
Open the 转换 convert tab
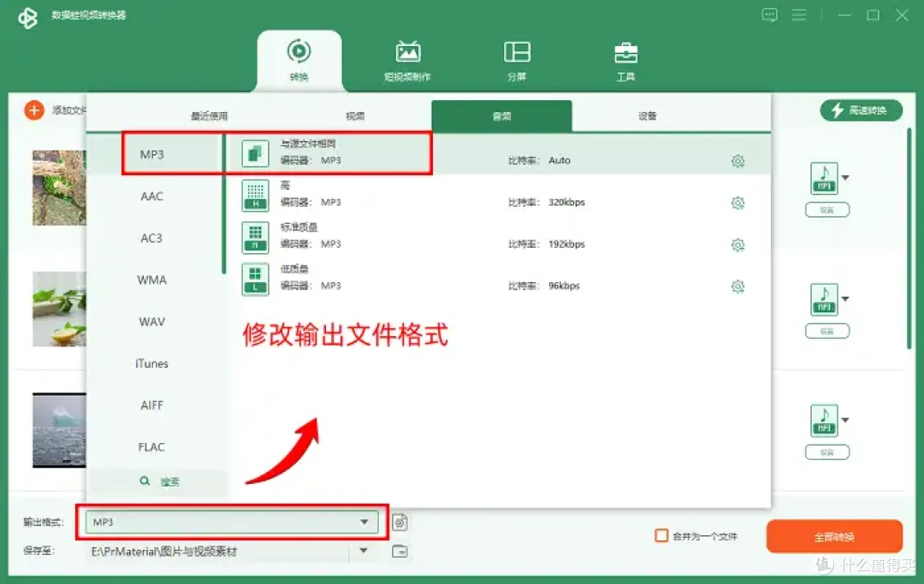(299, 61)
